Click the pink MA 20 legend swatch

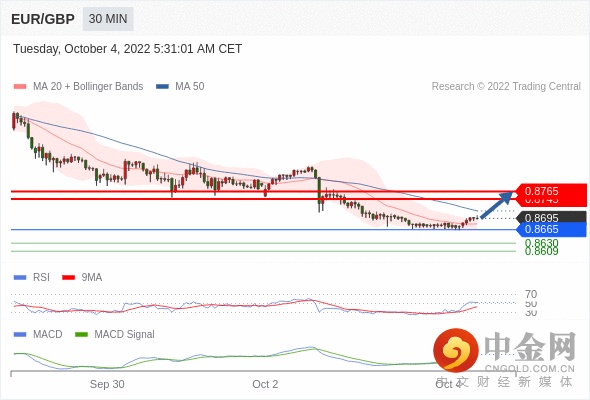click(x=20, y=87)
